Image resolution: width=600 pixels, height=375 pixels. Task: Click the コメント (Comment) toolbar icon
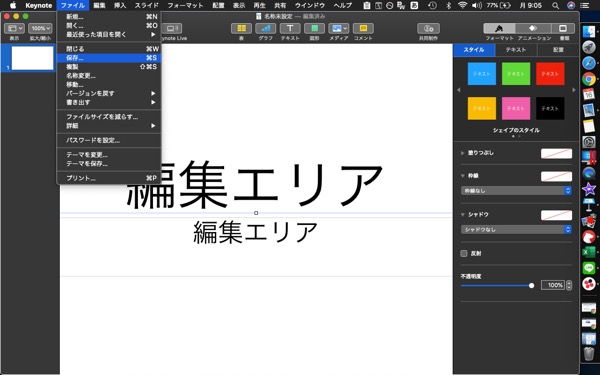[363, 28]
